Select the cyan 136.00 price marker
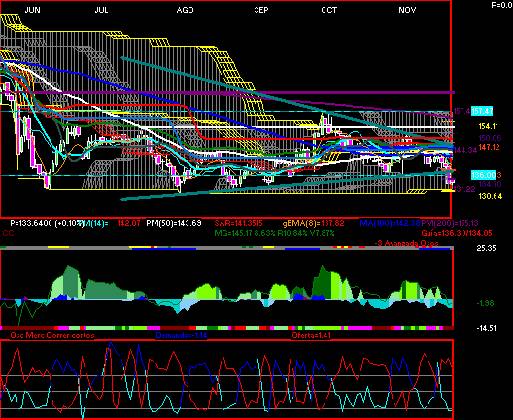Screen dimensions: 513x420 click(484, 175)
